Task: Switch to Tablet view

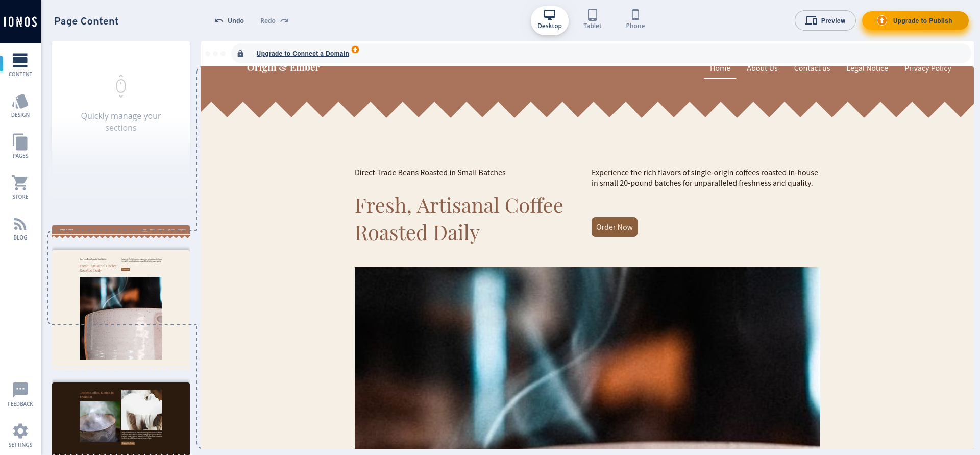Action: coord(593,20)
